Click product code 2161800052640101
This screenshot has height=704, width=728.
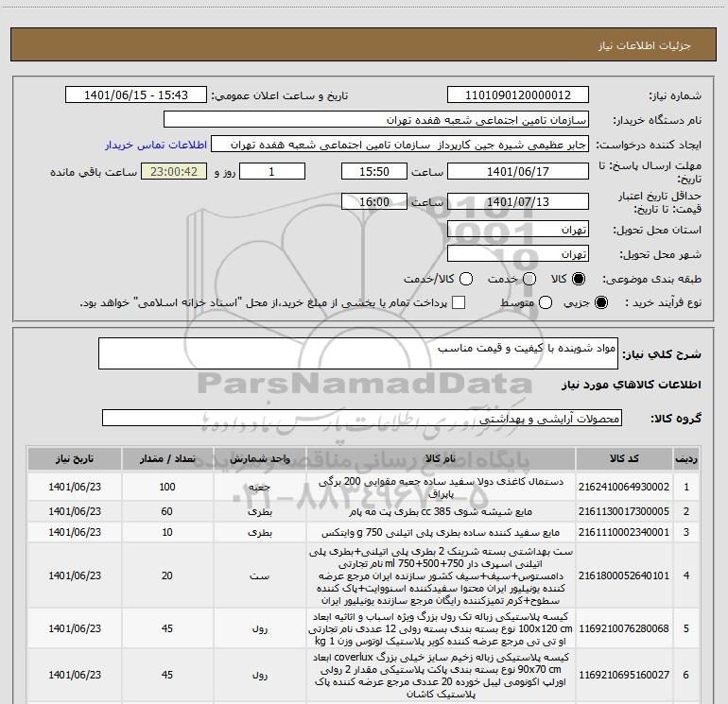(624, 575)
